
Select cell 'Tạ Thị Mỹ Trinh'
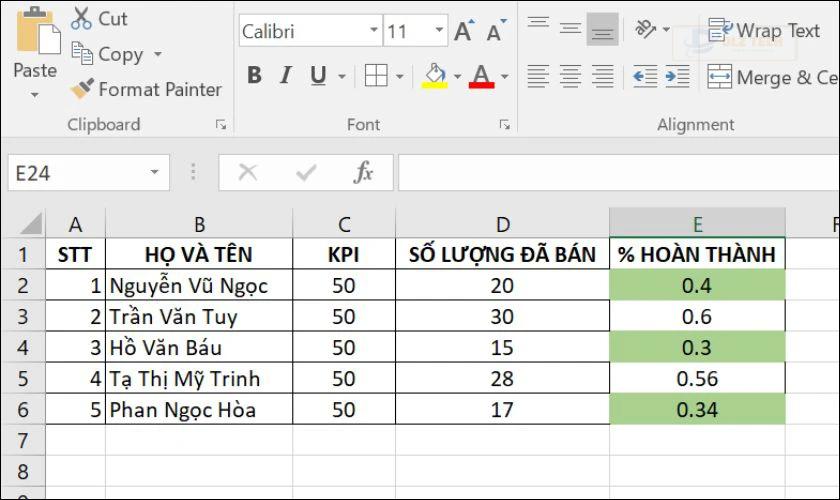coord(199,378)
